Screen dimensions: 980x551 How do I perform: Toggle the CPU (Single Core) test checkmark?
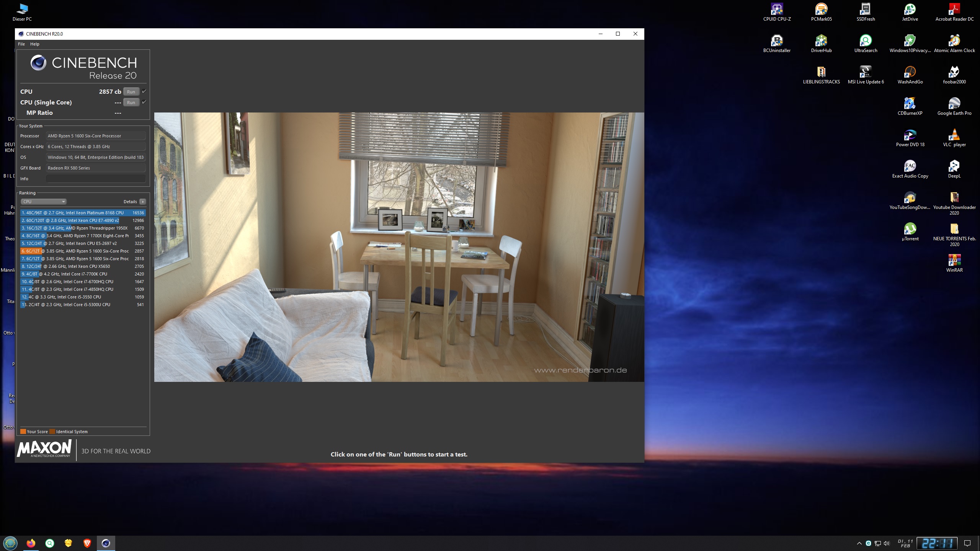pyautogui.click(x=144, y=102)
